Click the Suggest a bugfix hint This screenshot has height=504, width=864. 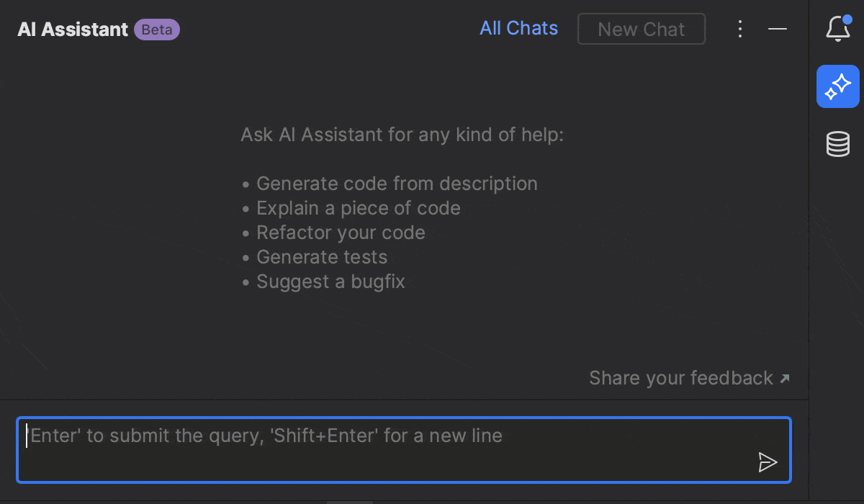330,282
